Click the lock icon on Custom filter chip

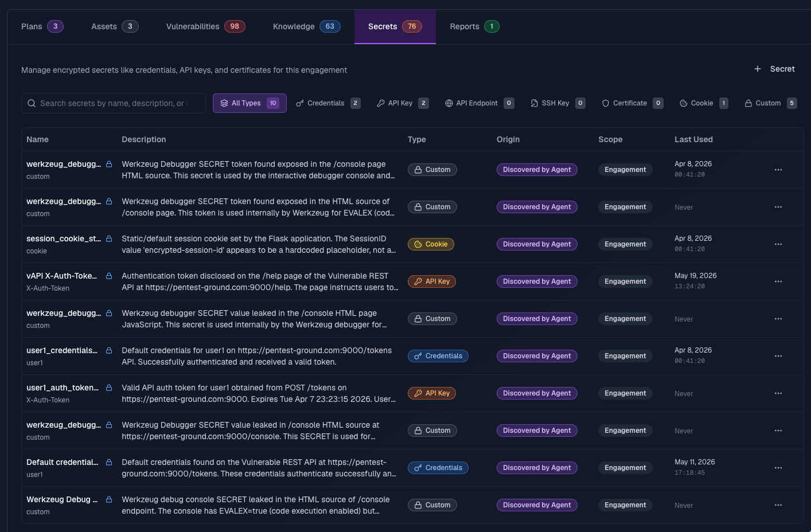tap(748, 103)
